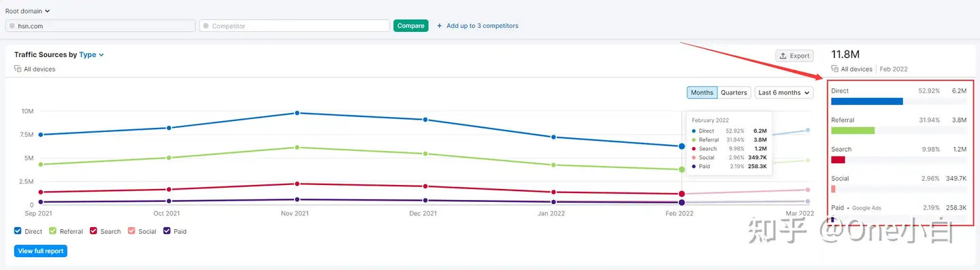The width and height of the screenshot is (980, 270).
Task: Click the blue Direct traffic bar
Action: (867, 101)
